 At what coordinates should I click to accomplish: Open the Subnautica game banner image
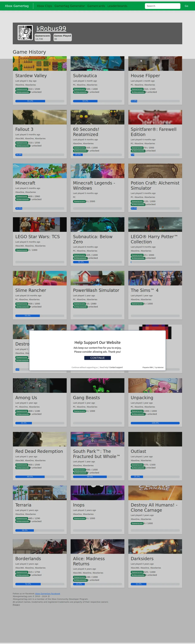tap(97, 64)
